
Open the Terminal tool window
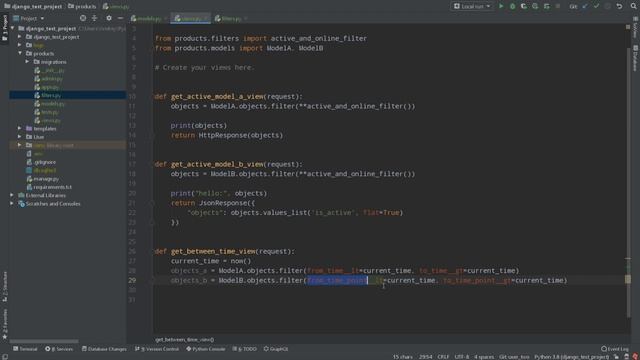coord(25,349)
